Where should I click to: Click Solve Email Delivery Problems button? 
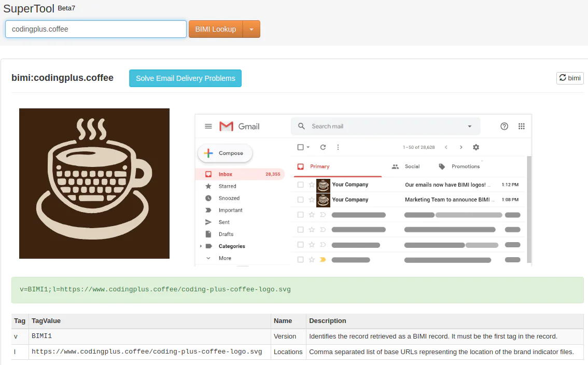[185, 78]
